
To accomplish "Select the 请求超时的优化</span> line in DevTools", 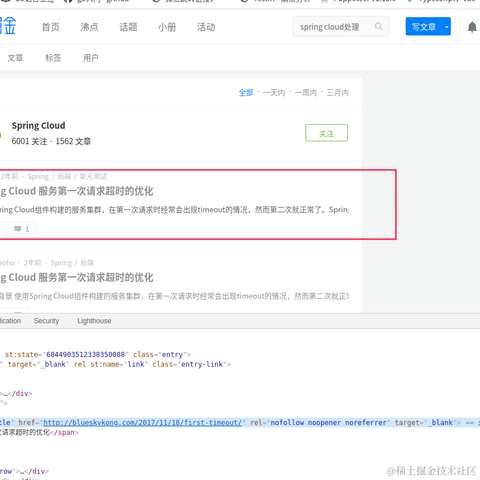I will click(39, 432).
